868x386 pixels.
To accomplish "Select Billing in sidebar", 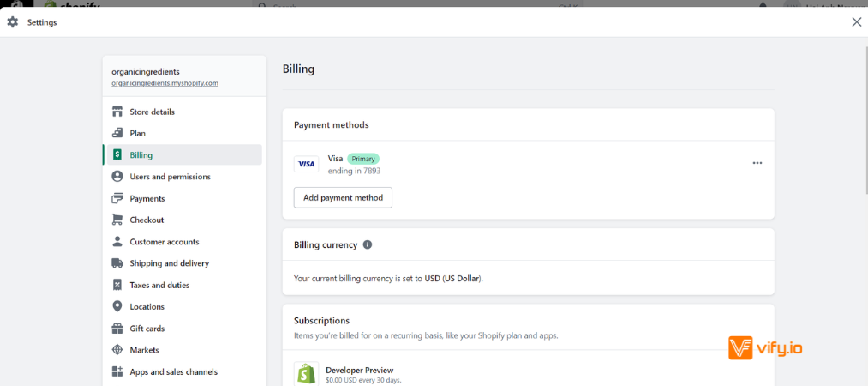I will tap(183, 155).
